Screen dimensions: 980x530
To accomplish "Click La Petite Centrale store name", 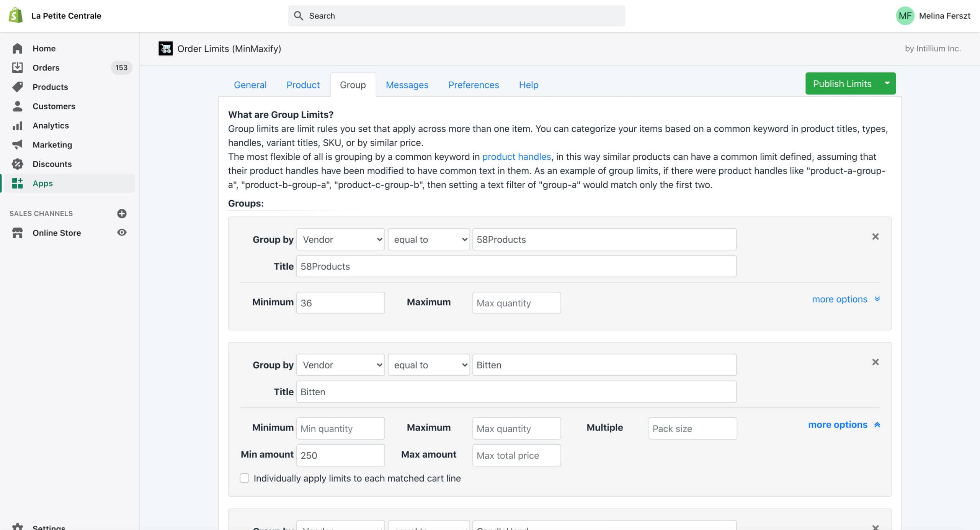I will [66, 16].
